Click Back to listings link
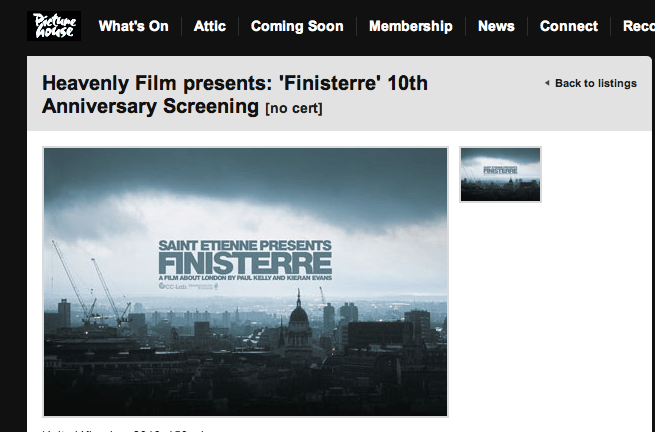Viewport: 655px width, 432px height. [x=596, y=84]
